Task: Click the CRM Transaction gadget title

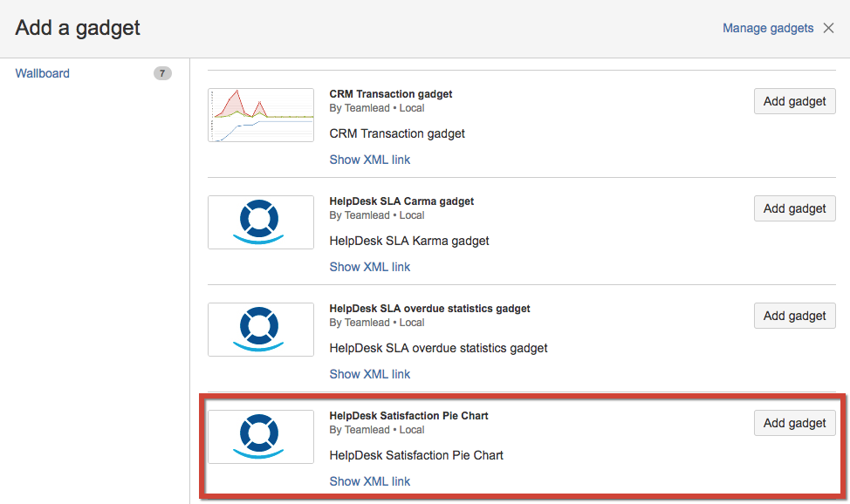Action: tap(390, 94)
